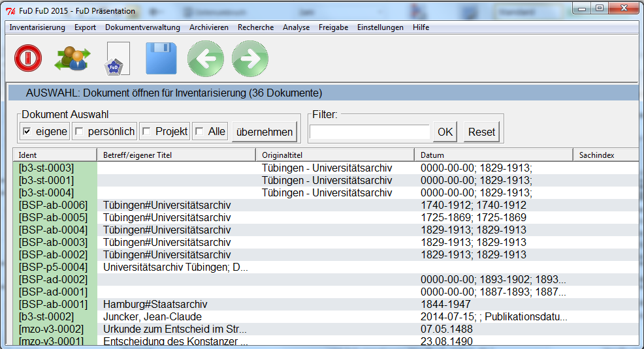Viewport: 644px width, 349px height.
Task: Sort by the Sachindex column header
Action: pos(606,155)
